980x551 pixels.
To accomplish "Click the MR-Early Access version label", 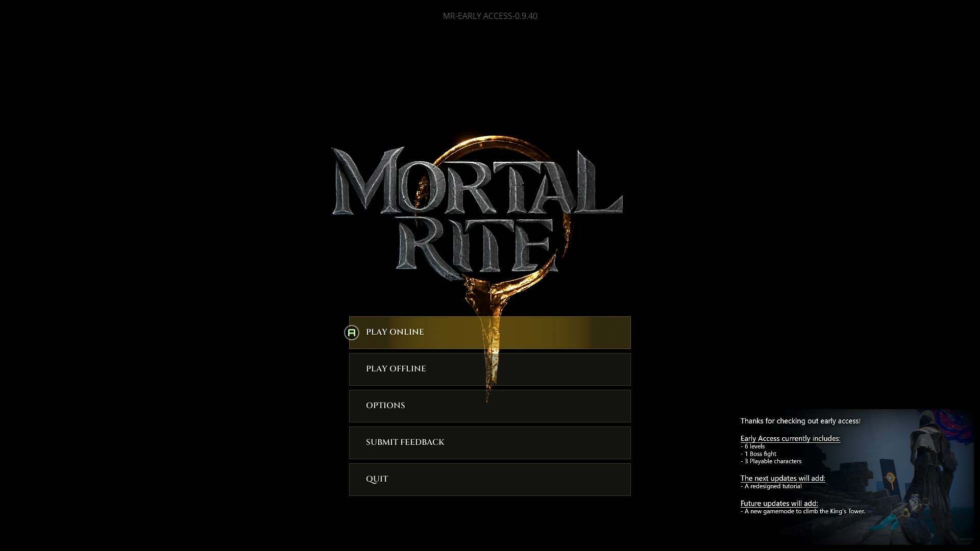I will point(489,16).
